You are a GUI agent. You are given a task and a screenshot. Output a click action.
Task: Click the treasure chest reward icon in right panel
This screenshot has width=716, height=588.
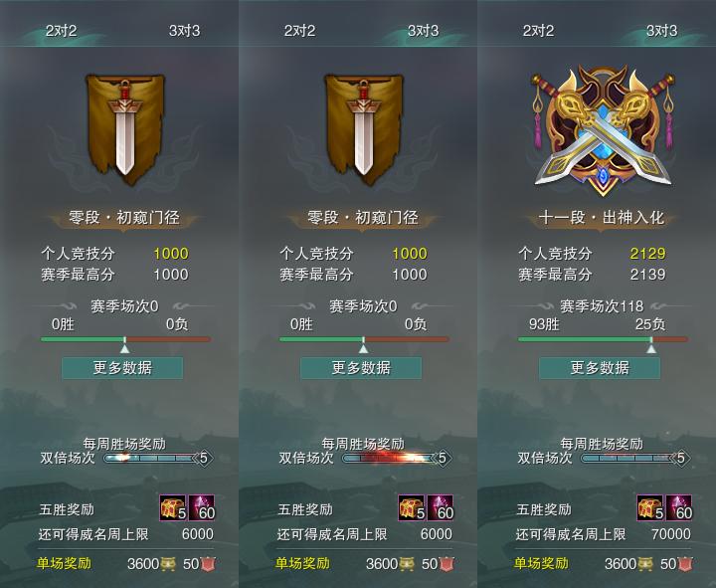tap(650, 508)
